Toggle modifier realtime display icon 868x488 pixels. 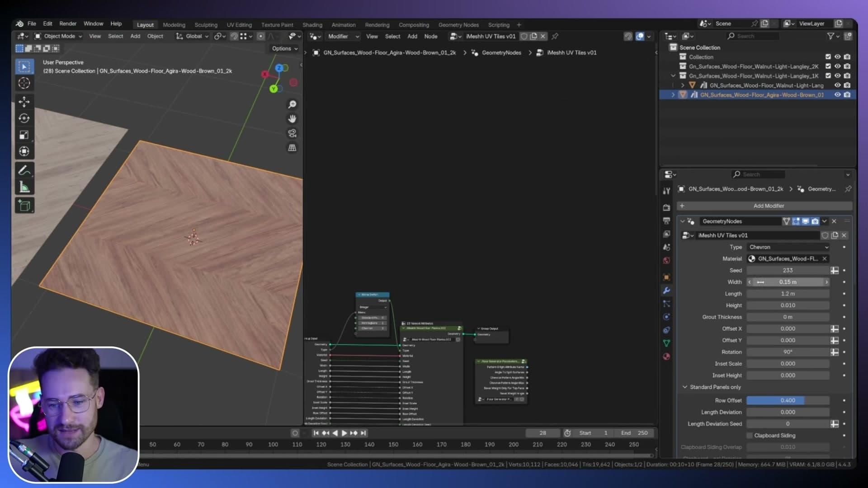(x=805, y=221)
